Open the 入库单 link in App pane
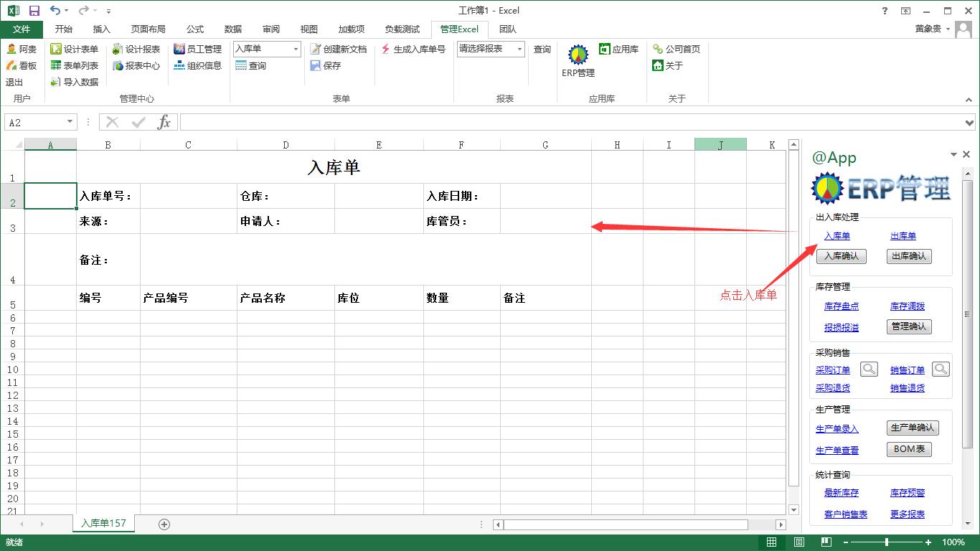980x551 pixels. pos(837,236)
